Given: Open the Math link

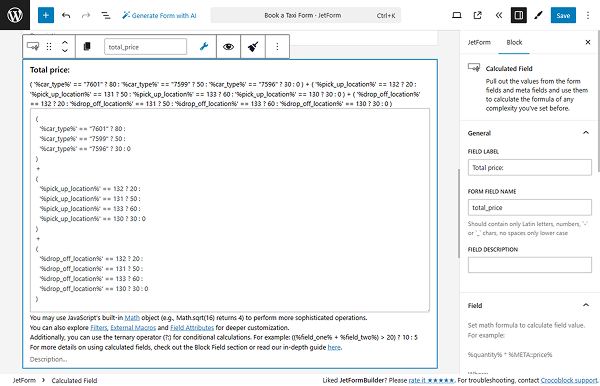Looking at the screenshot, I should [x=132, y=318].
